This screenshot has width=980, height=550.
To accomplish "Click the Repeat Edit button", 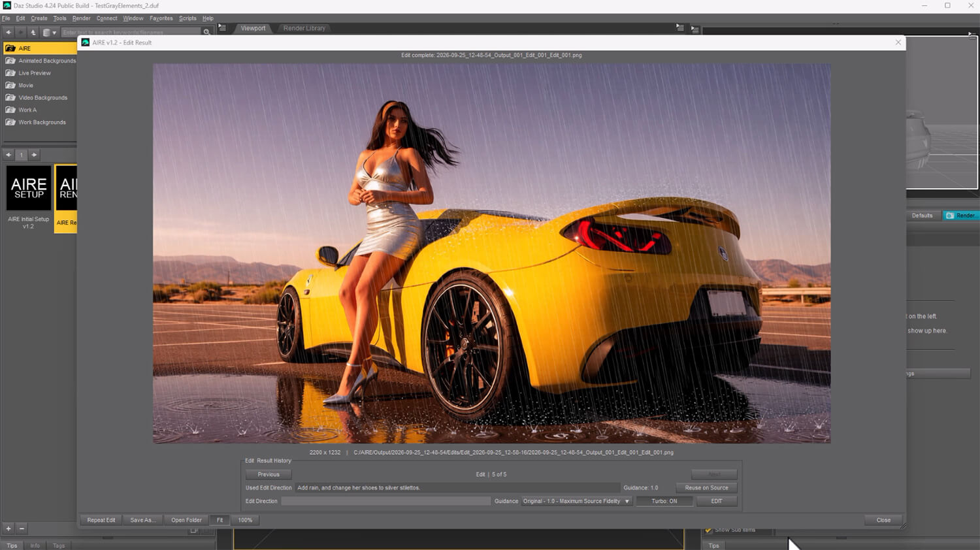I will click(x=101, y=520).
